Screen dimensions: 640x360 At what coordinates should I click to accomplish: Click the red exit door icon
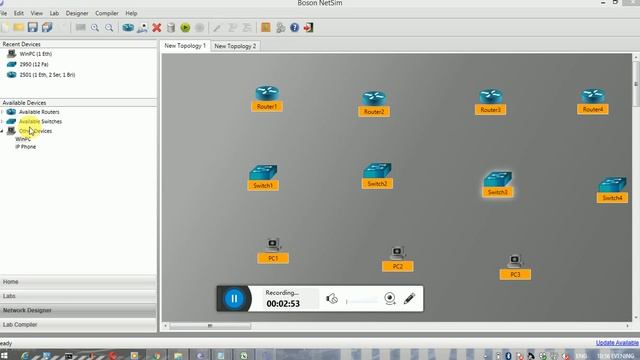(309, 27)
